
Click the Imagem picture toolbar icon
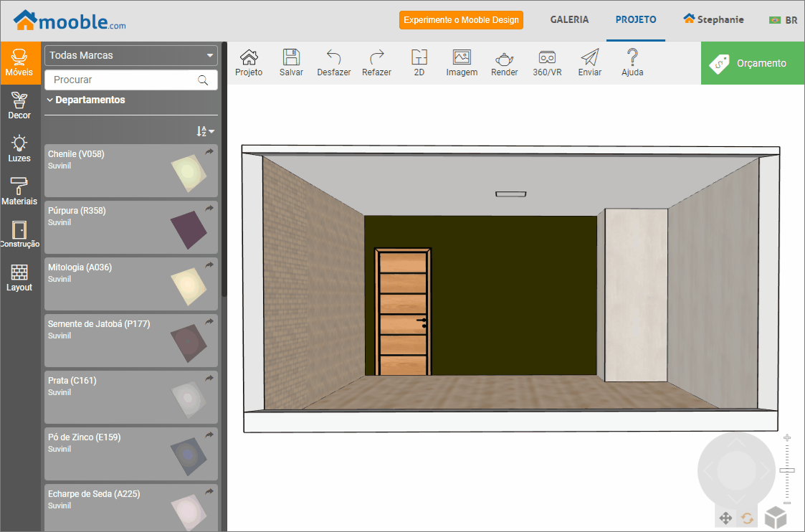pos(462,63)
